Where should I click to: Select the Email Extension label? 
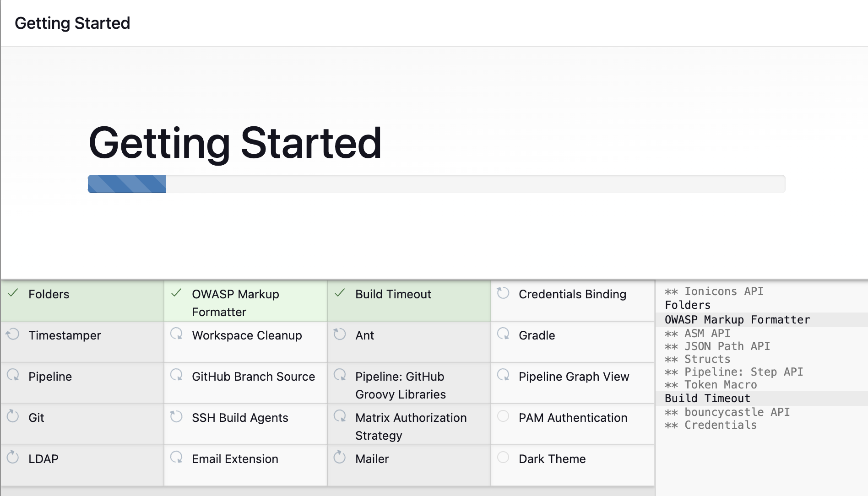[x=235, y=459]
